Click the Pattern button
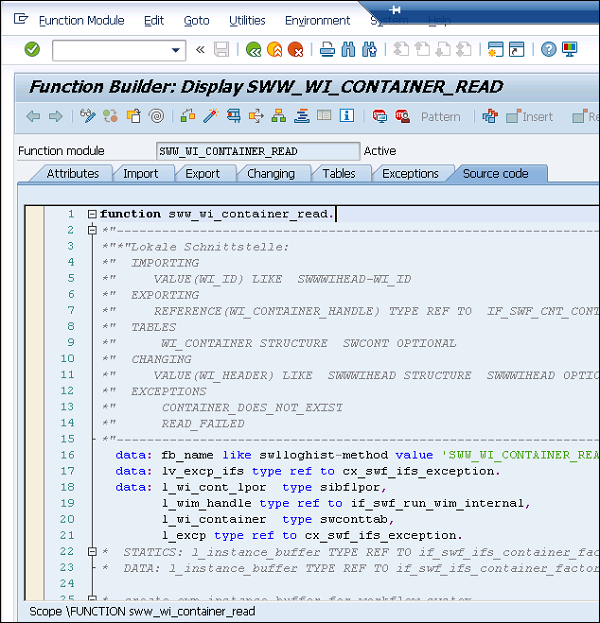The height and width of the screenshot is (623, 600). (440, 117)
